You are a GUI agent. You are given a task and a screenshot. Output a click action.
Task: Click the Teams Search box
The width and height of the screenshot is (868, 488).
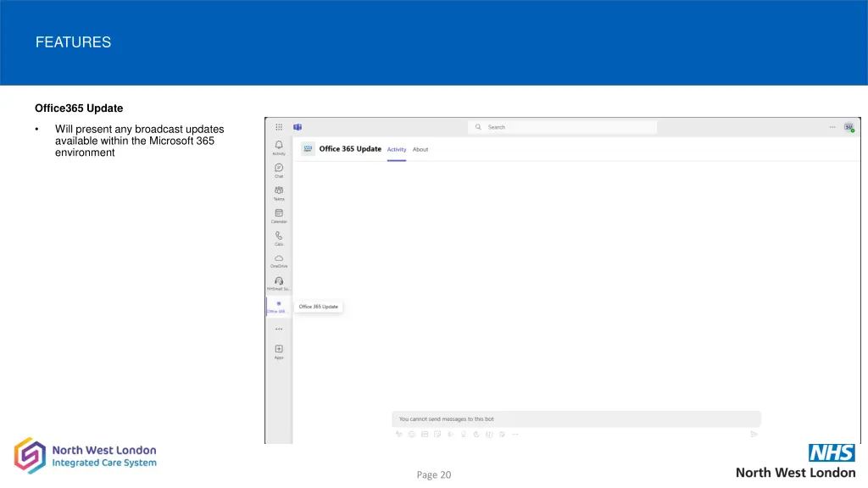click(563, 127)
